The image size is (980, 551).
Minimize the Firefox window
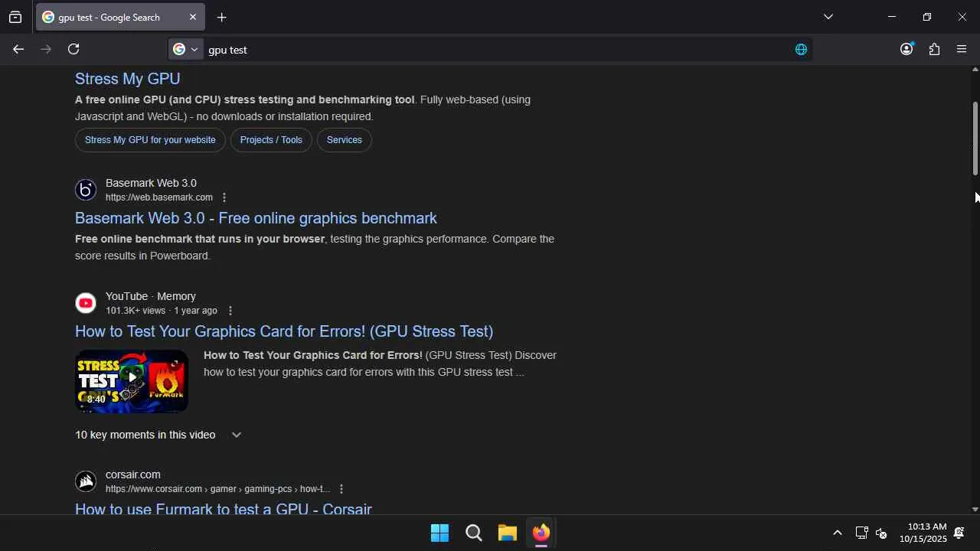click(891, 17)
